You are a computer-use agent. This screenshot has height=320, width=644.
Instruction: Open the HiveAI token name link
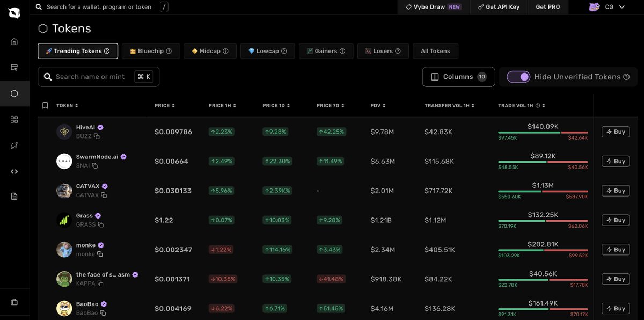coord(85,127)
